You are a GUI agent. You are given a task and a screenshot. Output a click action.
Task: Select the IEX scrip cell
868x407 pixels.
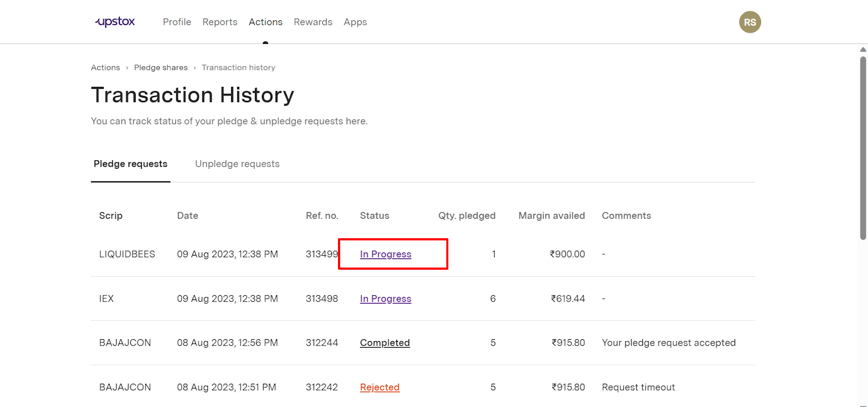(106, 298)
